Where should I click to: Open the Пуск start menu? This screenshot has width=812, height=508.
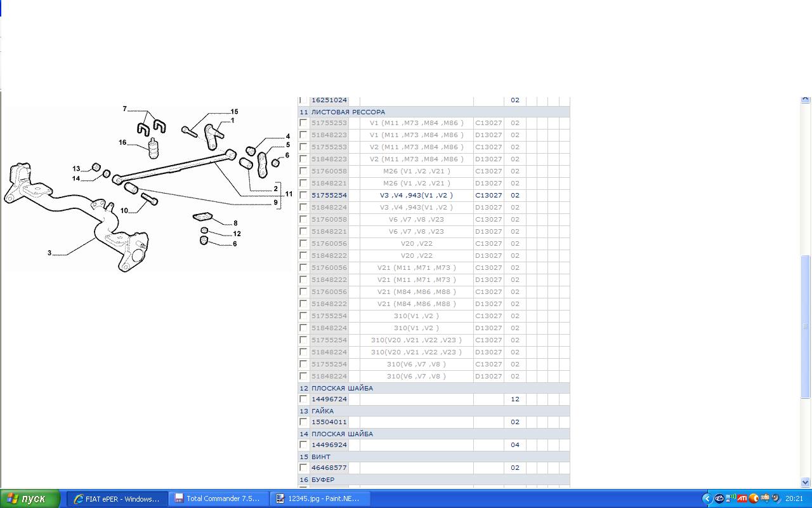[30, 498]
